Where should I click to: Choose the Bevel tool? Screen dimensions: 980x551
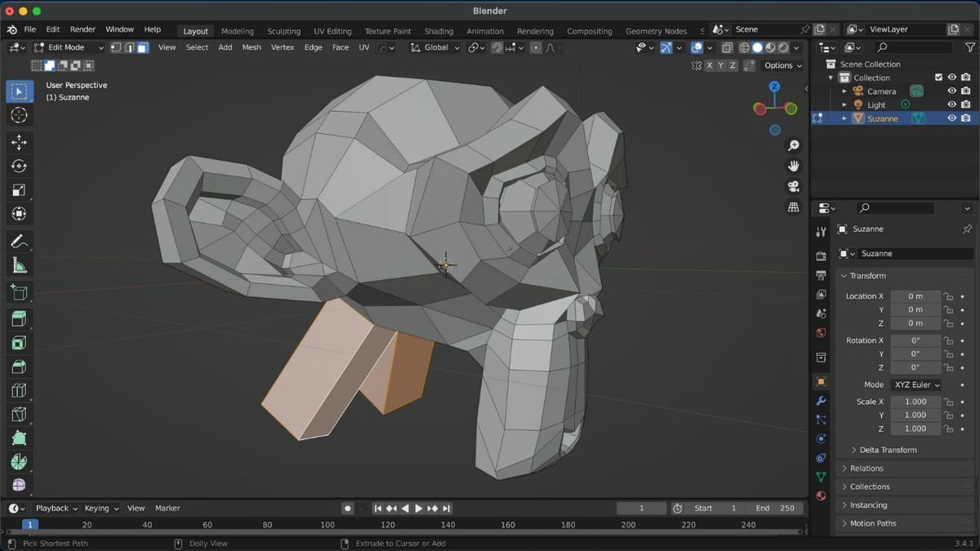[x=20, y=367]
